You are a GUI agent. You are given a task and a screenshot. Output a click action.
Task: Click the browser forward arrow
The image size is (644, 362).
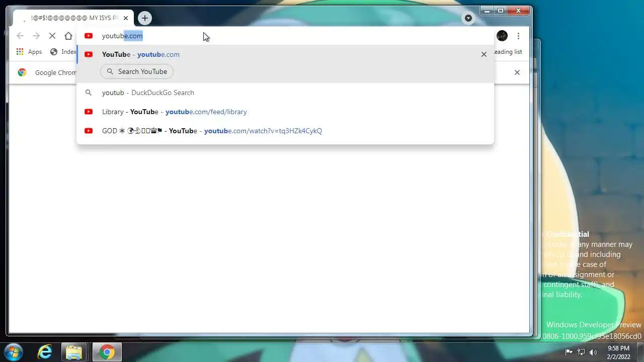point(36,36)
